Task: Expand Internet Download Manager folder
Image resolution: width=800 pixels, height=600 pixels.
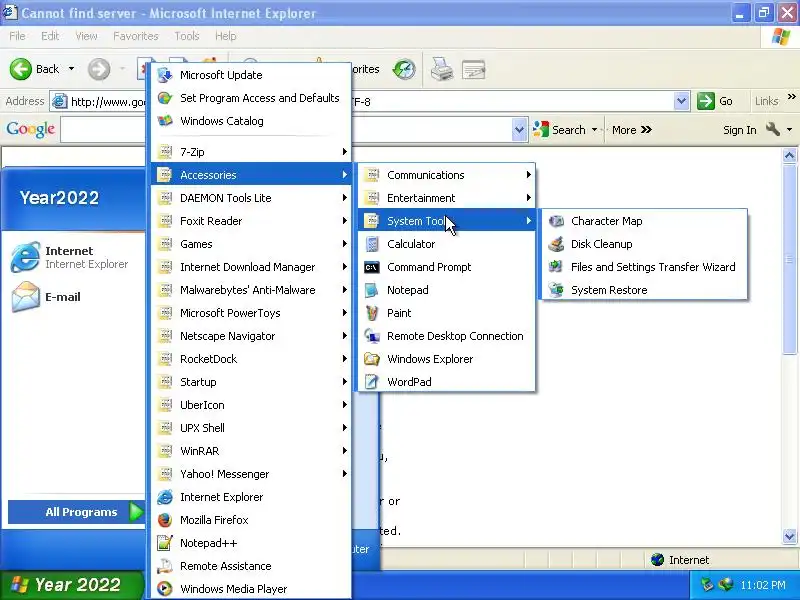Action: coord(251,267)
